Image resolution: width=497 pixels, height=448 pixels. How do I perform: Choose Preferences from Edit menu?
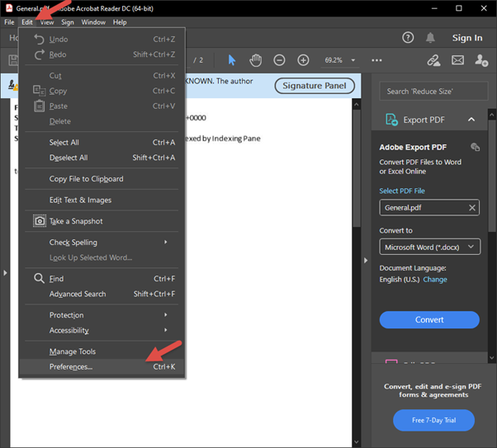102,366
